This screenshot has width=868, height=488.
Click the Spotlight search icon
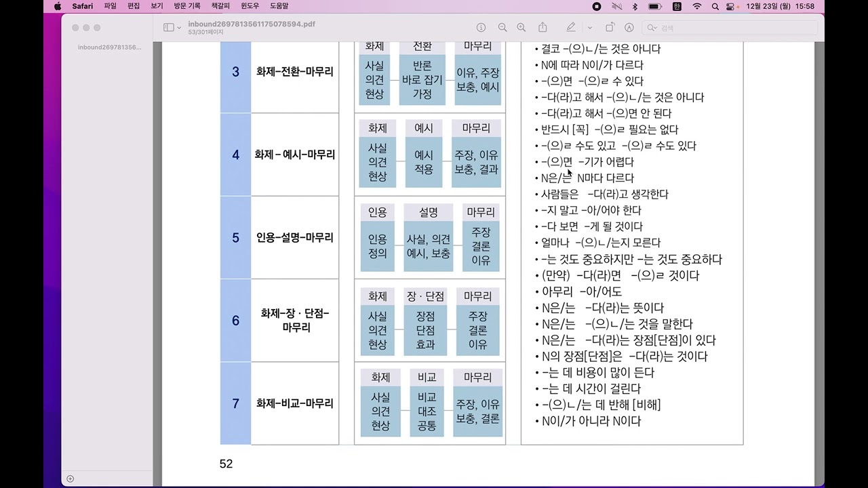pos(715,6)
